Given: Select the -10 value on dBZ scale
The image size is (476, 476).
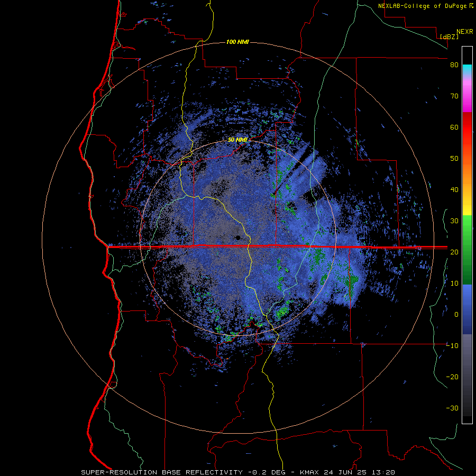Looking at the screenshot, I should click(452, 345).
